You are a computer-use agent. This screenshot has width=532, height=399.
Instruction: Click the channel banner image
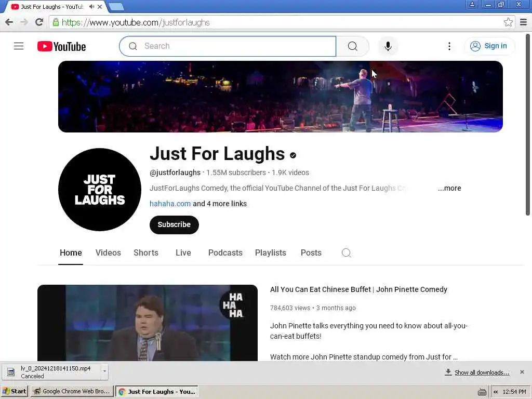click(280, 96)
